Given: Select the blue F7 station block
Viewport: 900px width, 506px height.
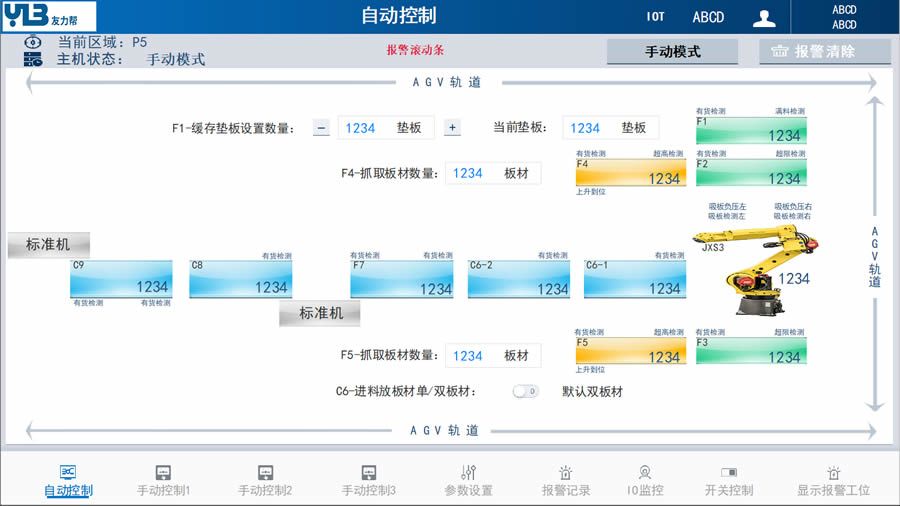Looking at the screenshot, I should coord(402,279).
